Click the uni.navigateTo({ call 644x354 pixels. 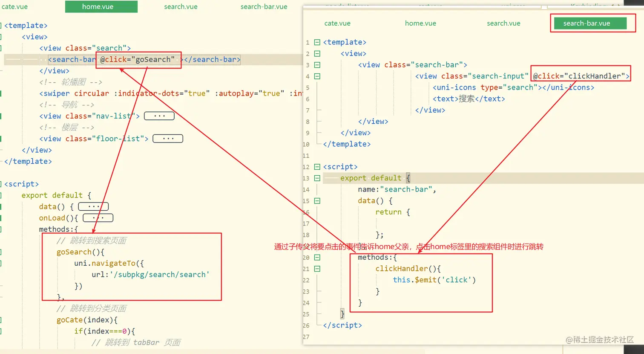point(109,263)
